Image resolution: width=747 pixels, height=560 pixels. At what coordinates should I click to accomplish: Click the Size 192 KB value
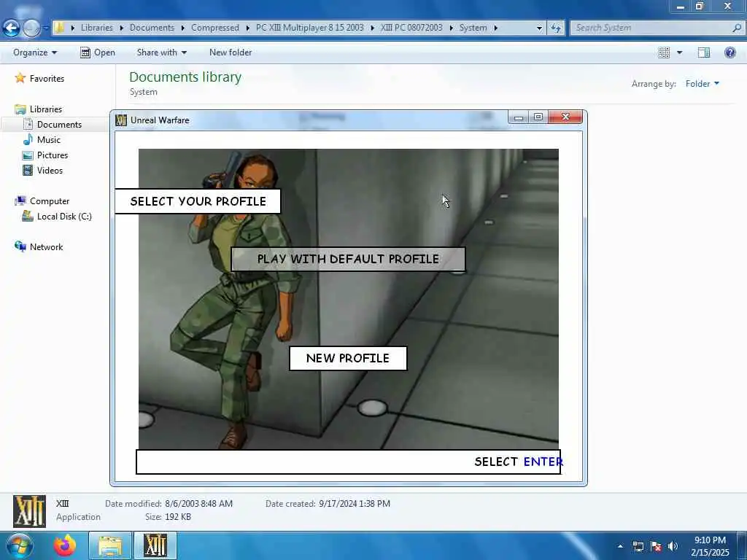coord(178,517)
